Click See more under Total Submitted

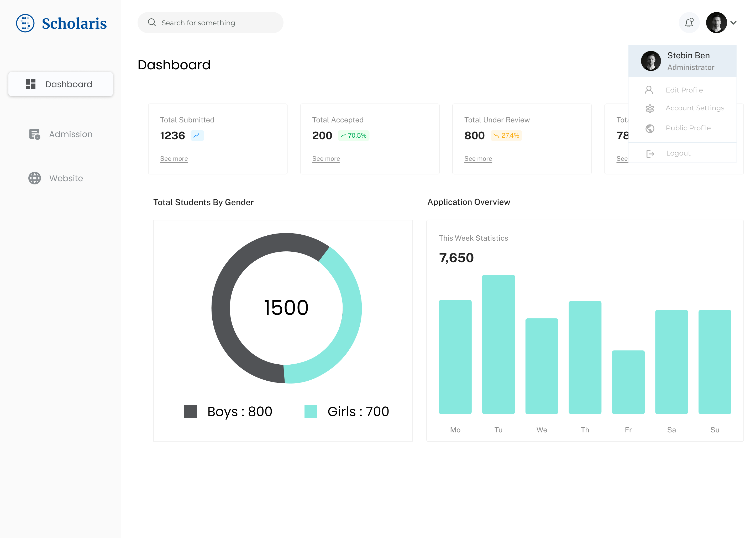point(174,159)
